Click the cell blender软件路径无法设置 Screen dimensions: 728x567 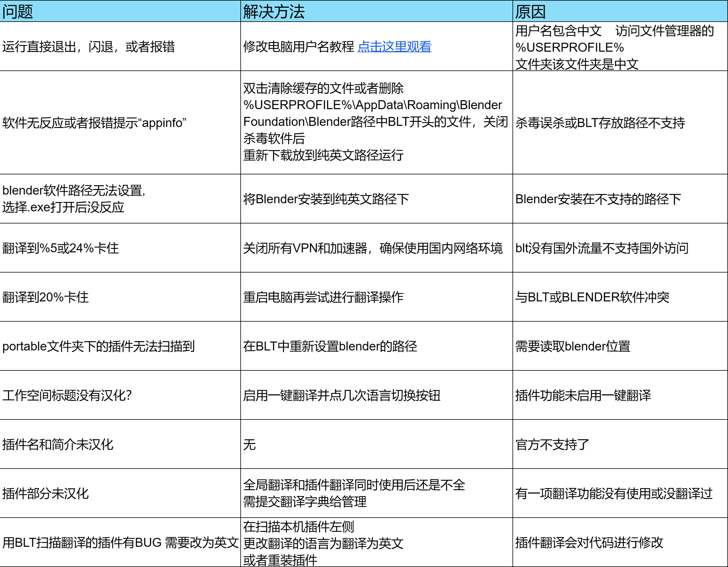tap(120, 199)
